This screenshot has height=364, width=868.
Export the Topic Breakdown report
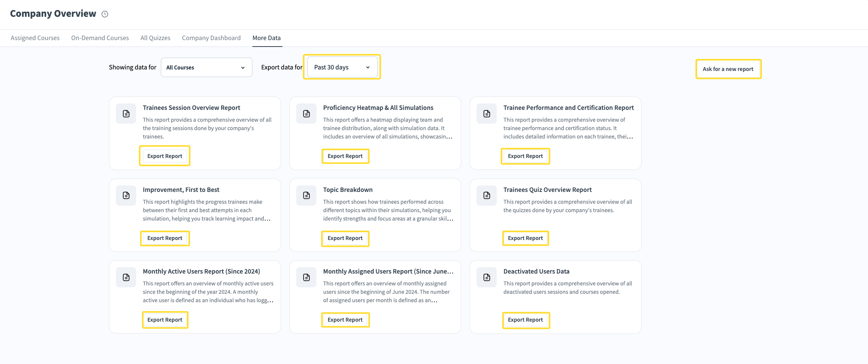345,238
